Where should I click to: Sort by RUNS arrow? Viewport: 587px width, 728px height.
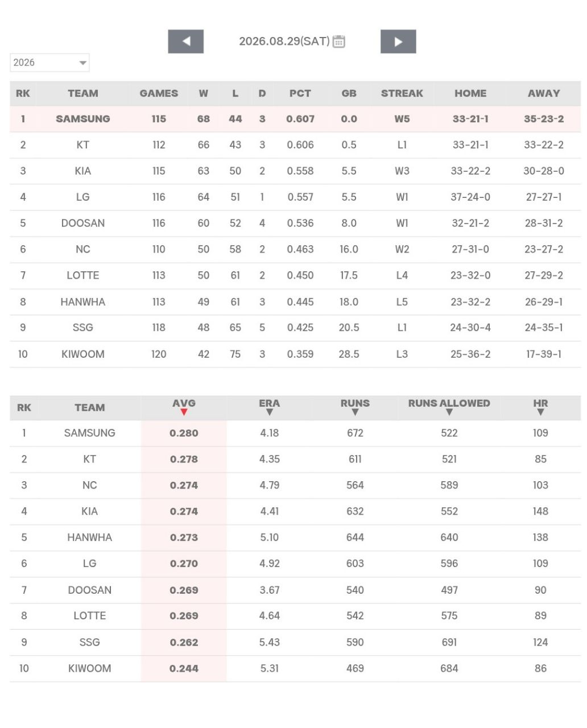pyautogui.click(x=355, y=412)
